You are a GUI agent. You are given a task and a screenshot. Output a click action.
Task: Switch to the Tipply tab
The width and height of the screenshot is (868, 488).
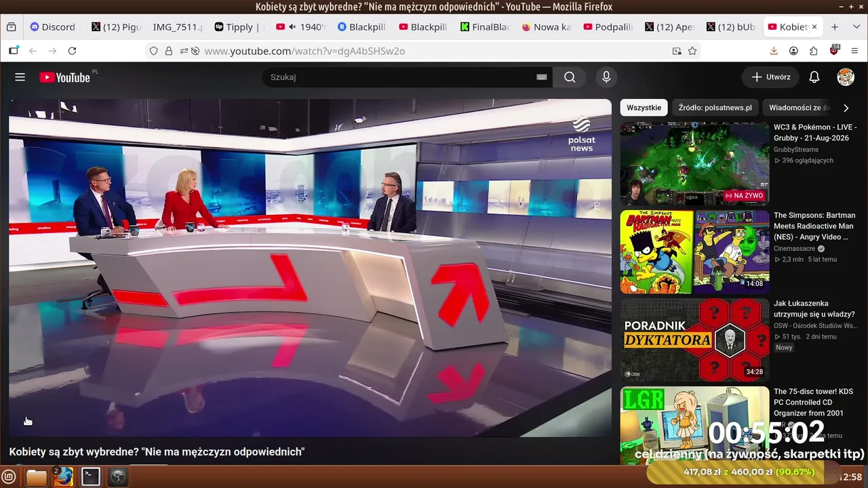237,27
